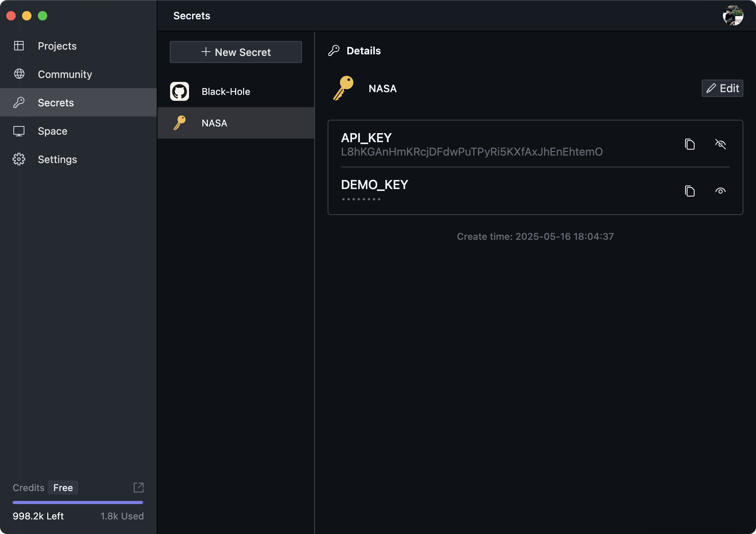Click the Space monitor icon
756x534 pixels.
click(19, 131)
